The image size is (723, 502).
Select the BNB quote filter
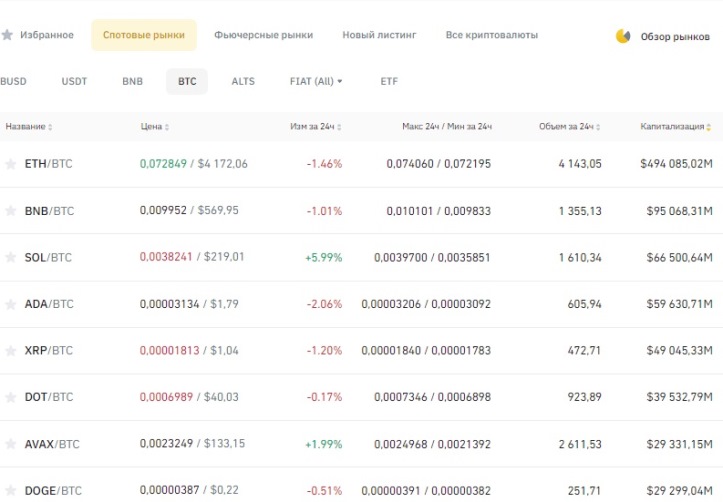(x=132, y=81)
